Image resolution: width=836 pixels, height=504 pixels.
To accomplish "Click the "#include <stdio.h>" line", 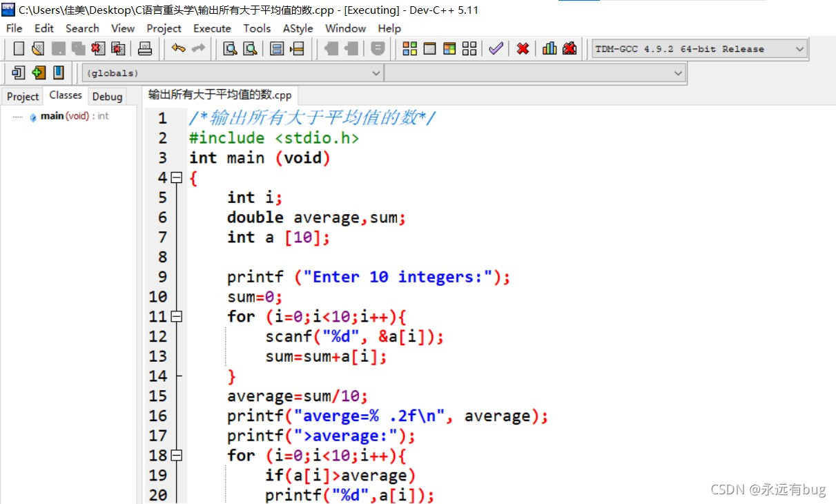I will point(274,138).
